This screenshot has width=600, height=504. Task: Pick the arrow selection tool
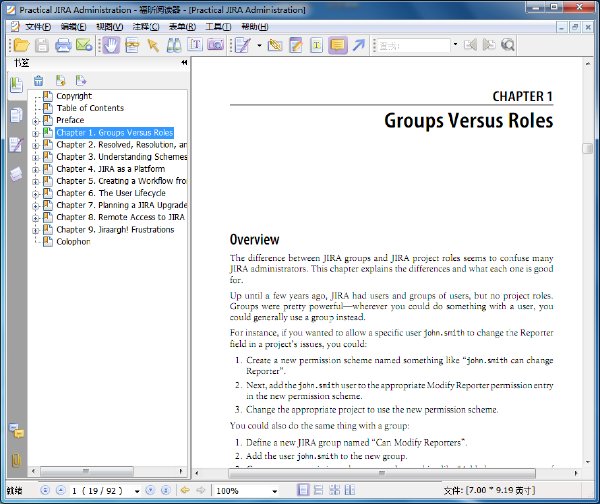pos(153,45)
